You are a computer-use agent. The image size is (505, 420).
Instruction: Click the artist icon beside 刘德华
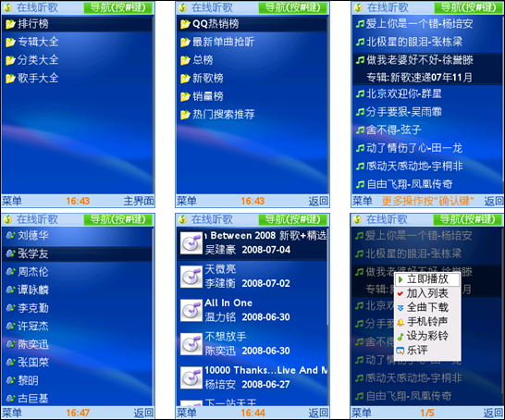tap(10, 236)
